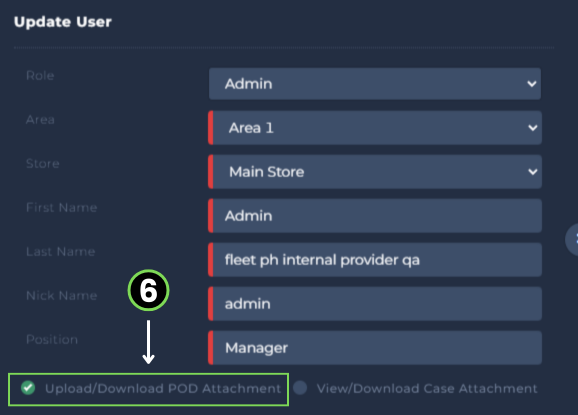Click the Store dropdown chevron arrow
Image resolution: width=578 pixels, height=415 pixels.
532,172
